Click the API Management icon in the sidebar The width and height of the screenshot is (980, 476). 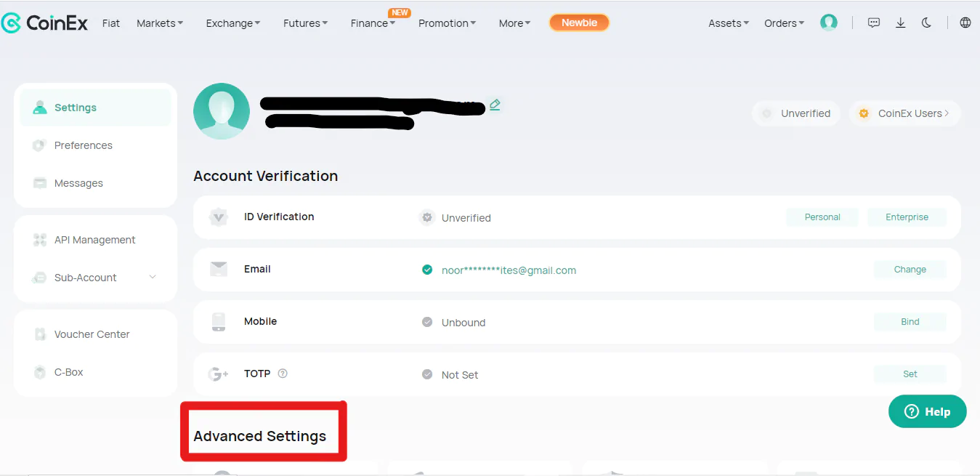40,240
